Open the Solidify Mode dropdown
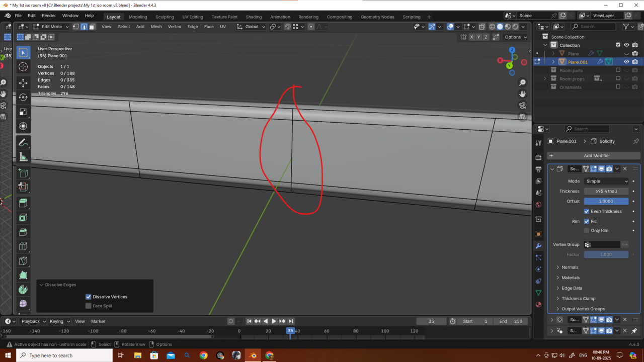Screen dimensions: 644x362 click(x=606, y=181)
